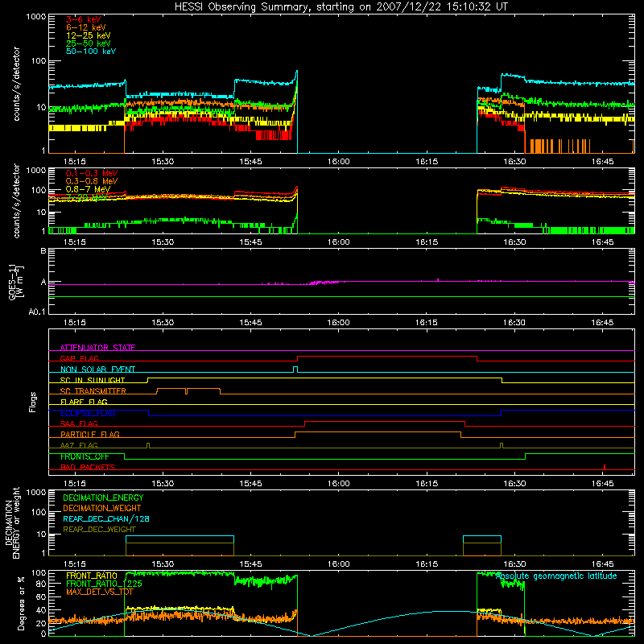Click 16:30 tick label under the top keV panel
The width and height of the screenshot is (644, 644).
click(514, 162)
